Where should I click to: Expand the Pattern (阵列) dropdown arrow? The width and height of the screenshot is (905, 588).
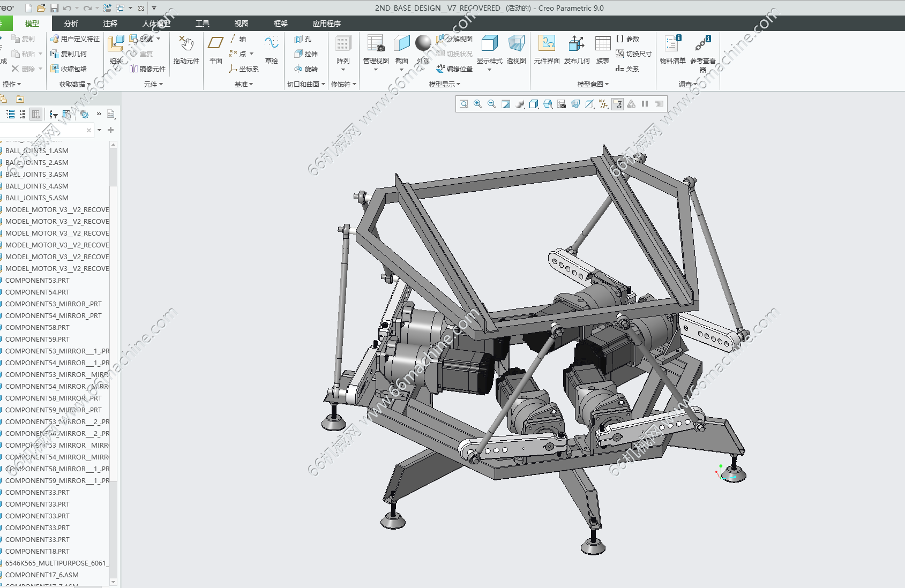(343, 70)
